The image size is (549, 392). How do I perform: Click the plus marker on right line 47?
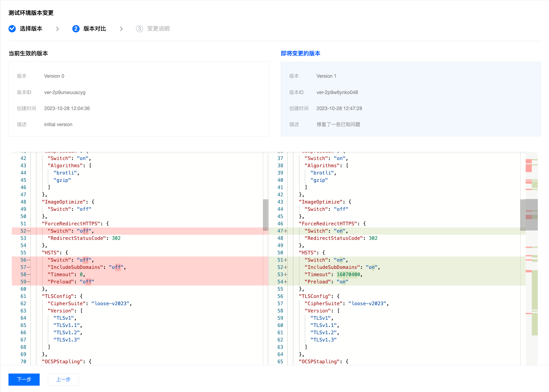pyautogui.click(x=285, y=231)
